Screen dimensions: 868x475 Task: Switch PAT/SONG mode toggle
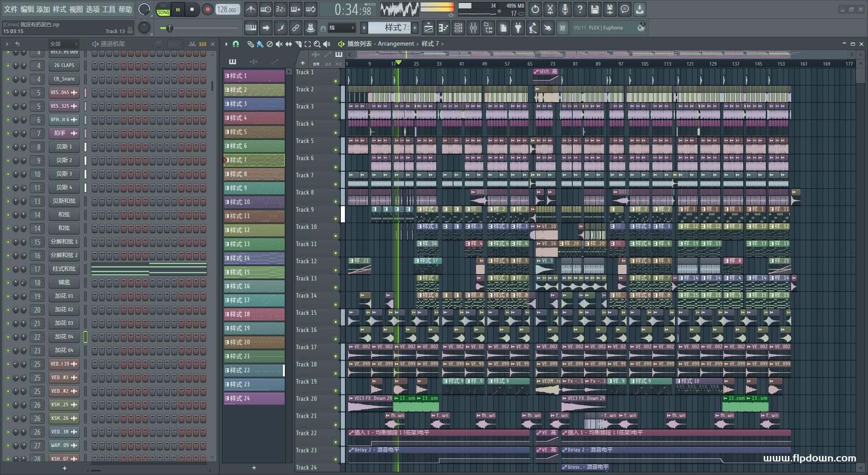coord(163,9)
